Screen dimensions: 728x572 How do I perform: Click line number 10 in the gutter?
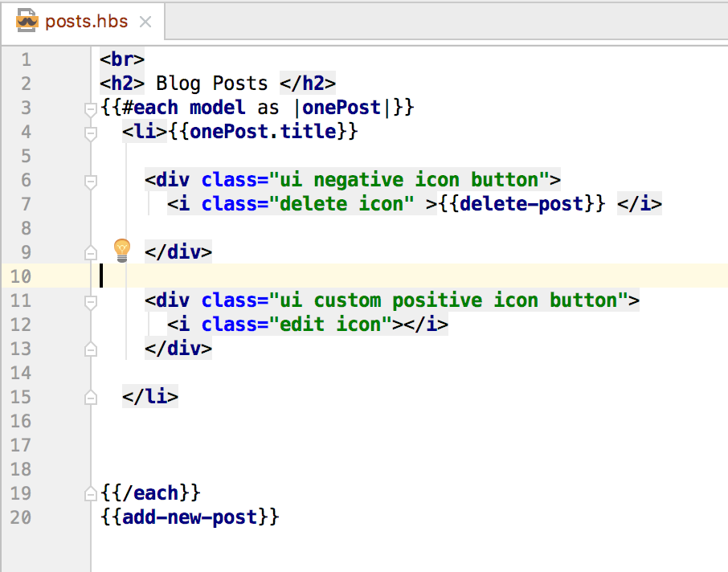tap(21, 276)
